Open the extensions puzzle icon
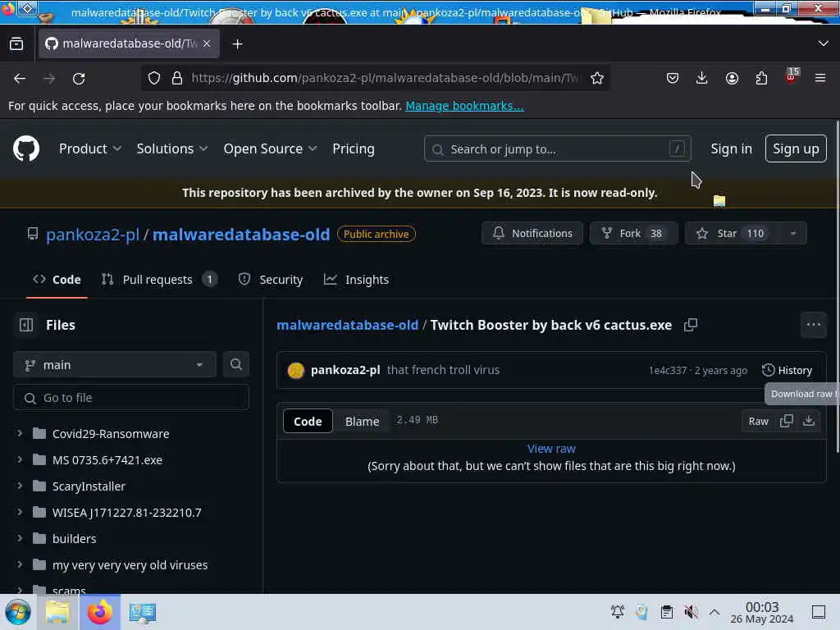This screenshot has height=630, width=840. pyautogui.click(x=761, y=78)
